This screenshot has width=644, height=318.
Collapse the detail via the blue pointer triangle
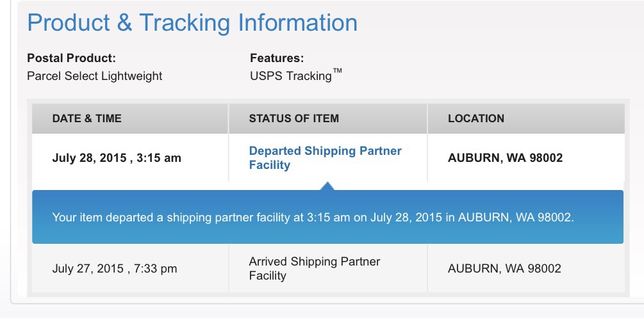pos(327,186)
